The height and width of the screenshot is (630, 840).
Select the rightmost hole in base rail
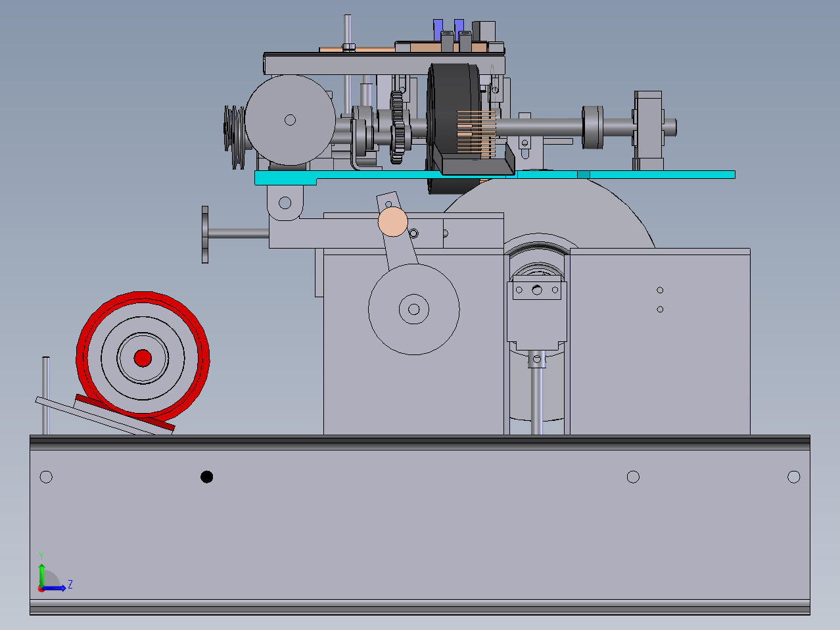pyautogui.click(x=794, y=477)
